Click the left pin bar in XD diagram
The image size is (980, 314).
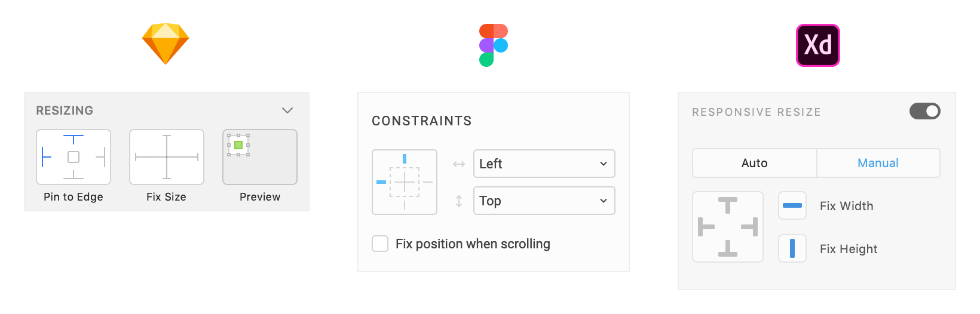point(706,227)
